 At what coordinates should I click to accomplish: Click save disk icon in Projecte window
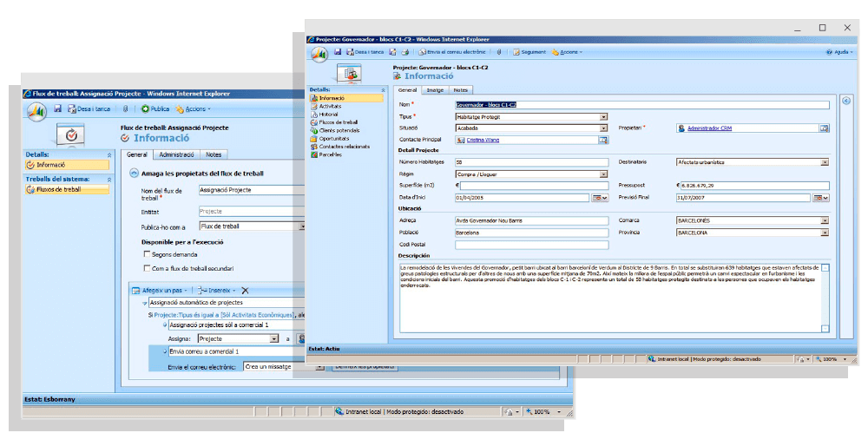[338, 52]
